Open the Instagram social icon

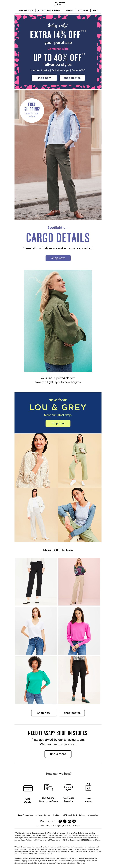[x=74, y=821]
